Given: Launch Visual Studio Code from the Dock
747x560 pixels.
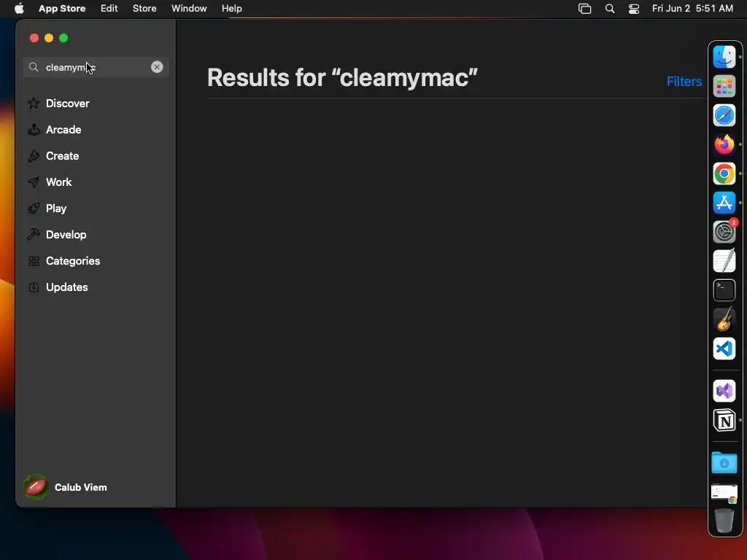Looking at the screenshot, I should click(x=724, y=349).
